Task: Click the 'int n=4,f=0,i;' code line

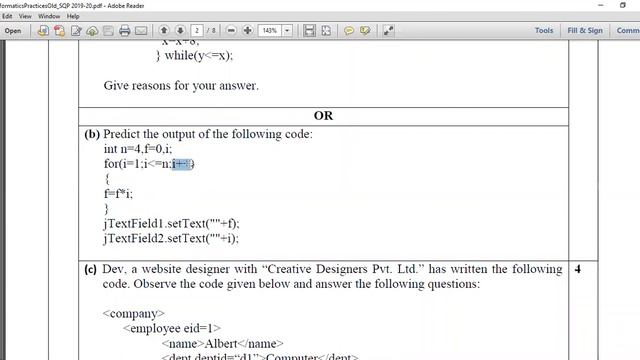Action: (x=138, y=149)
